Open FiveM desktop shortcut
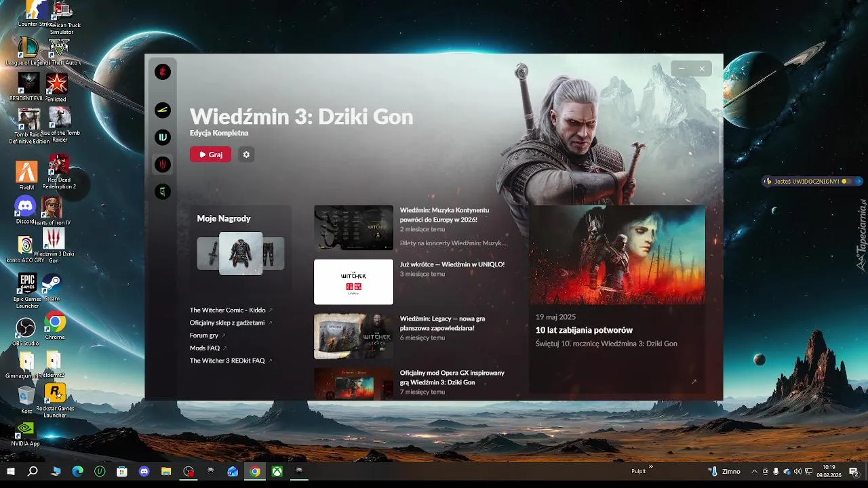Image resolution: width=868 pixels, height=488 pixels. [x=26, y=176]
